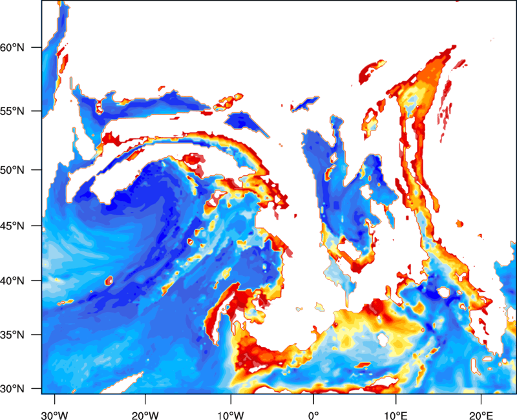Click the 0° longitude label
Image resolution: width=517 pixels, height=420 pixels.
313,415
